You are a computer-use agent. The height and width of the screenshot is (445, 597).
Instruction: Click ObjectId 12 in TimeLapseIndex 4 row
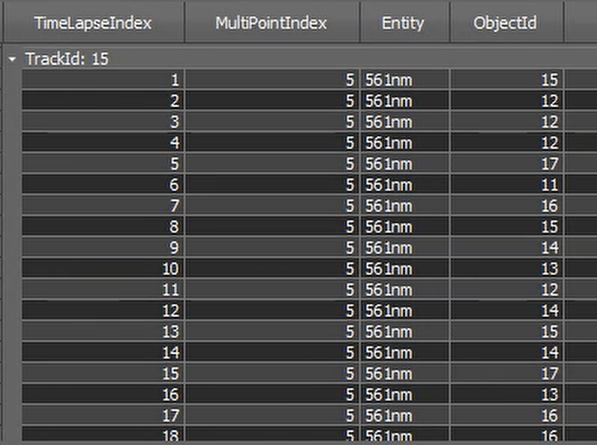(x=507, y=143)
